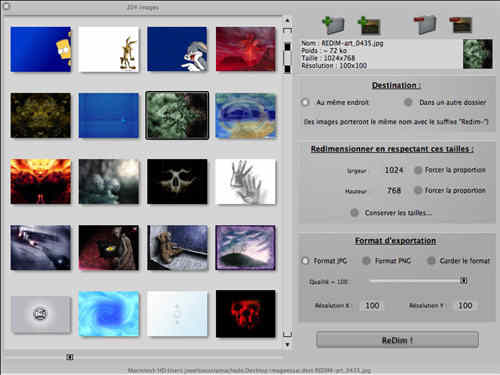Image resolution: width=500 pixels, height=375 pixels.
Task: Click the add folder icon with green plus
Action: click(334, 25)
